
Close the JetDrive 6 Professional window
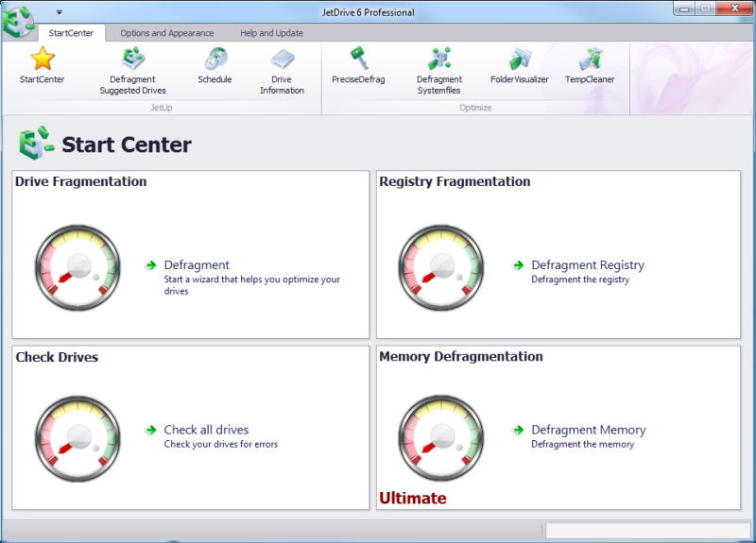point(734,8)
